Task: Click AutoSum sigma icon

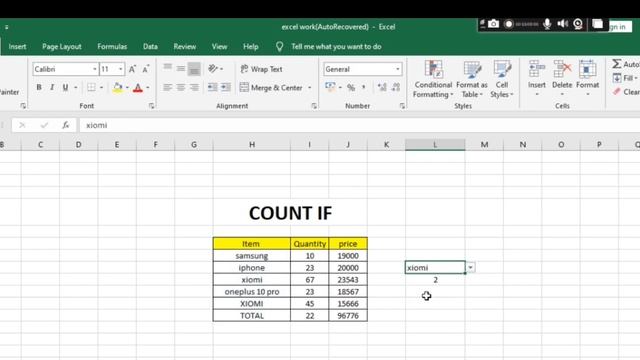Action: pyautogui.click(x=617, y=64)
